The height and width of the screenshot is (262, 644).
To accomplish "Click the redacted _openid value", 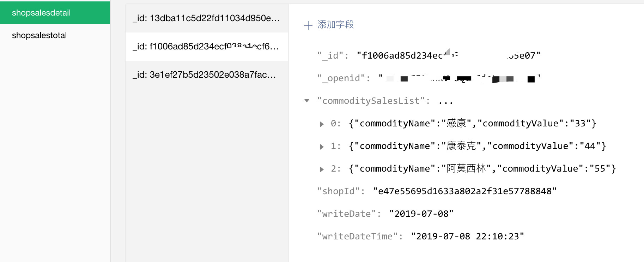I will (459, 78).
